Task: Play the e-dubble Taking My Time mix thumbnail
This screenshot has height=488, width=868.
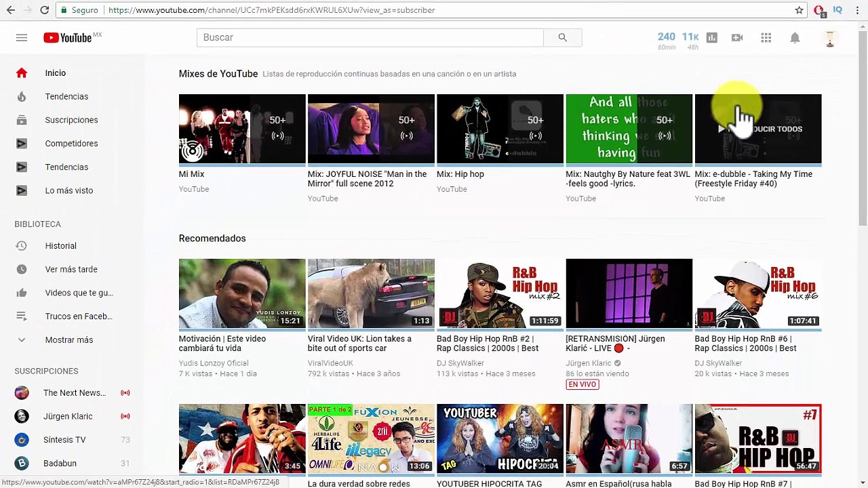Action: click(758, 129)
